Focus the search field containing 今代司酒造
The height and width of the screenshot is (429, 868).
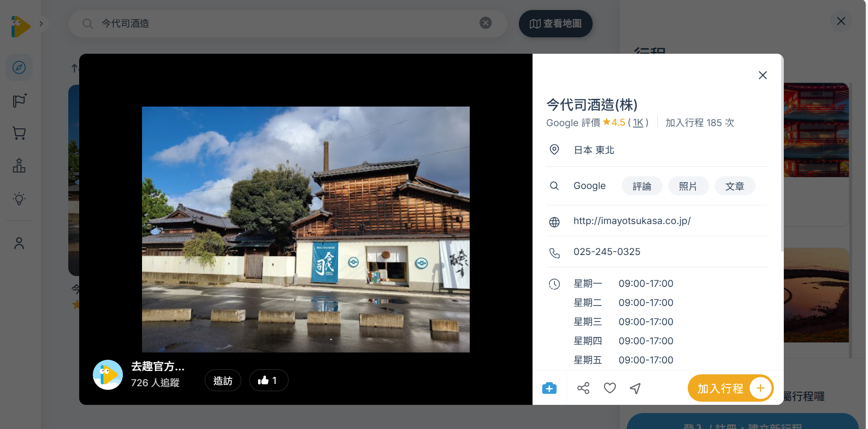pos(288,24)
